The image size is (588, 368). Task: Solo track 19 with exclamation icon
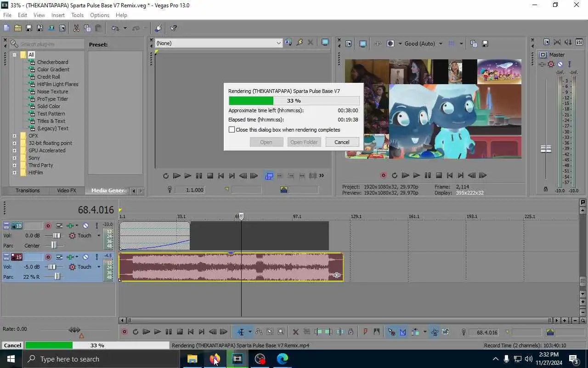coord(96,257)
